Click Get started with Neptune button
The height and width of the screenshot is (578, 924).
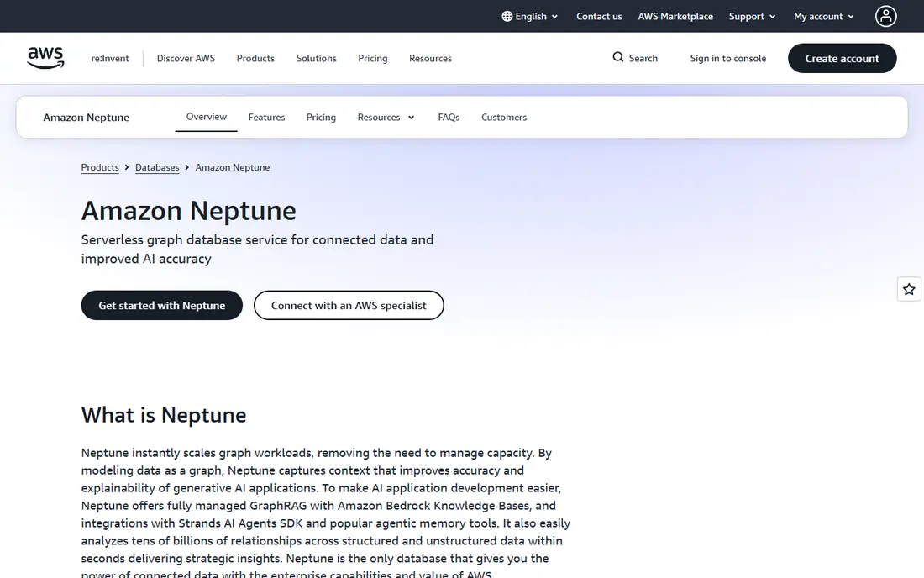[161, 305]
